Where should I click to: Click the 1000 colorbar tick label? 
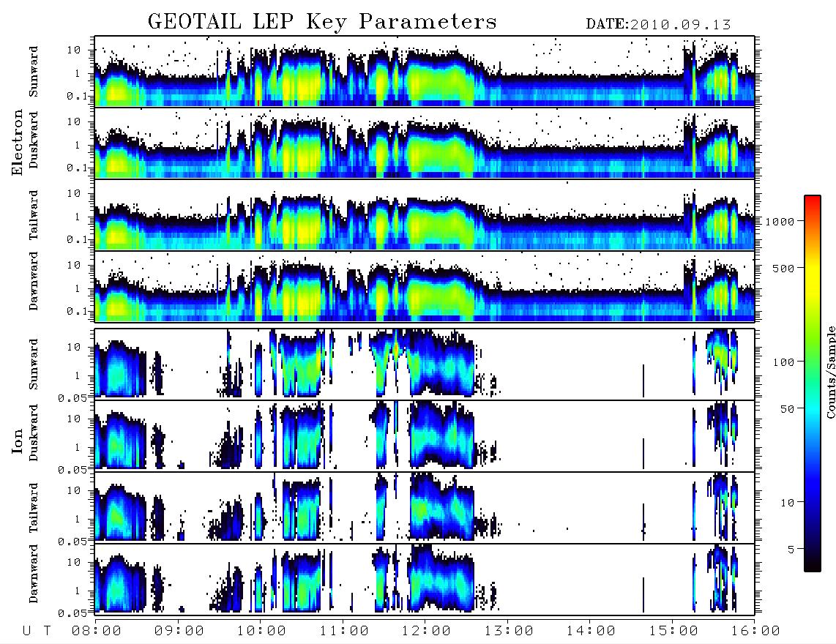point(780,222)
